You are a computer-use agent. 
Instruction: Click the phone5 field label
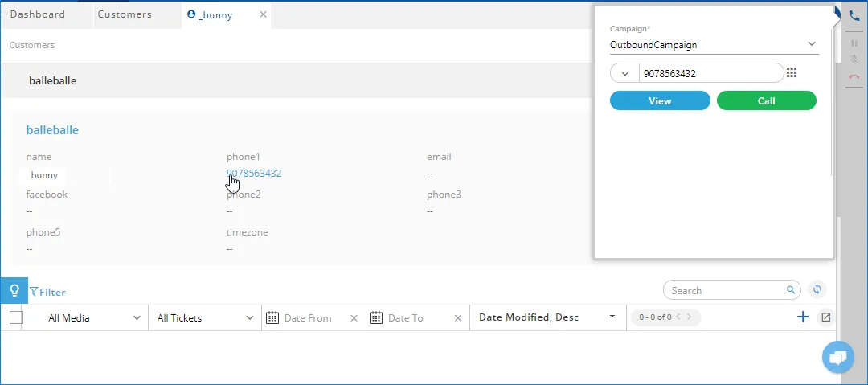coord(43,232)
